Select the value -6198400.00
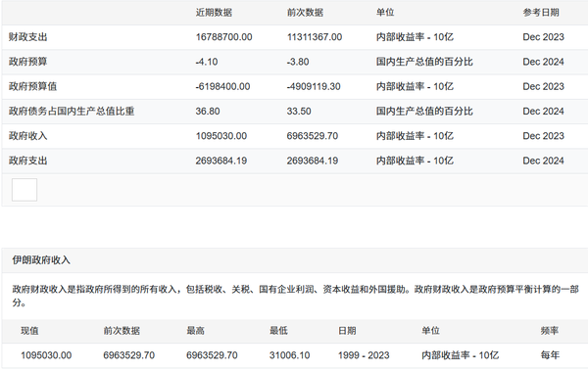The height and width of the screenshot is (371, 588). click(222, 86)
